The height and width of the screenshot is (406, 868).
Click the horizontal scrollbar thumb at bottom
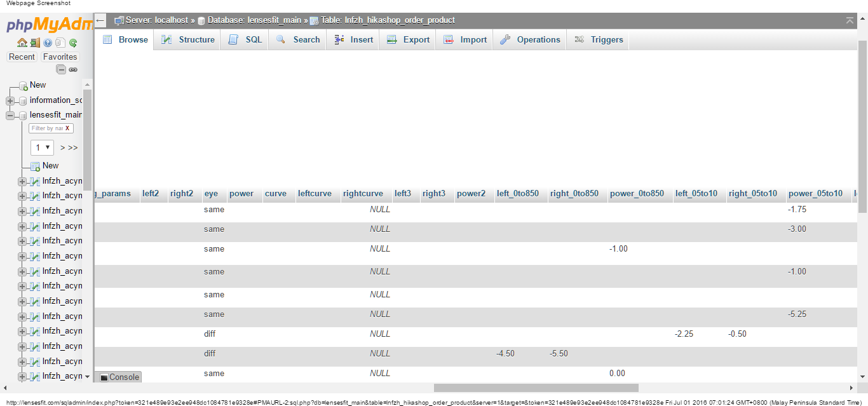pos(536,388)
